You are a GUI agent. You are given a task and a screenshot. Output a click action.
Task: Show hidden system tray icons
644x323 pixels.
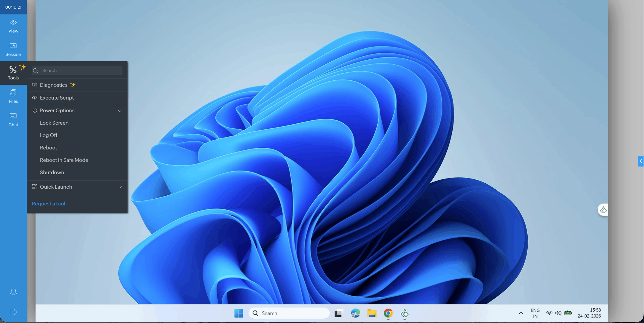[521, 313]
